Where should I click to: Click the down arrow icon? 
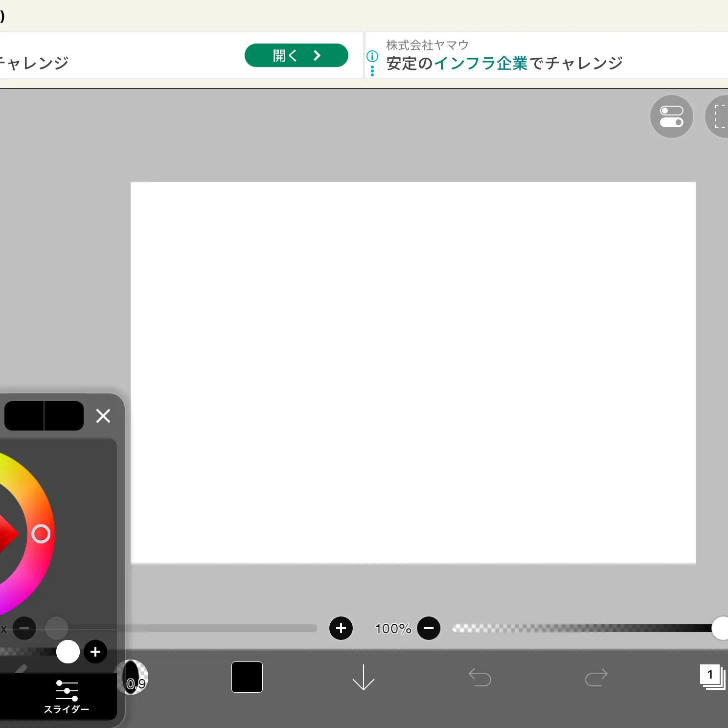point(364,677)
